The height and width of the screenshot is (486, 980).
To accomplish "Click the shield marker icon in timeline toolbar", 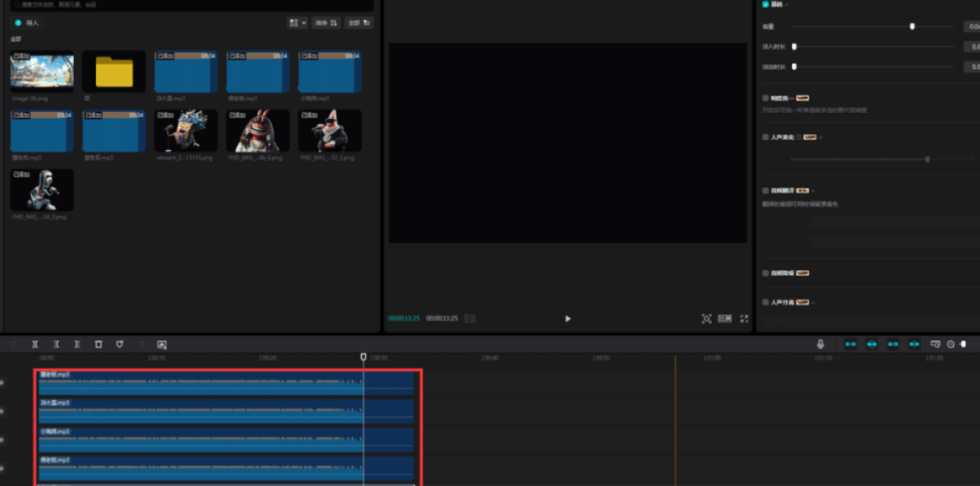I will pyautogui.click(x=119, y=344).
